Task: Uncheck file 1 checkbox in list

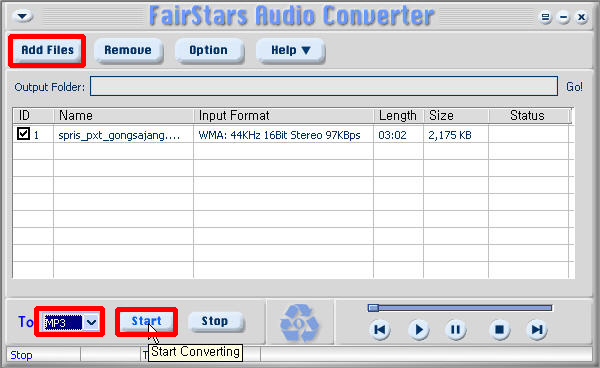Action: [23, 134]
